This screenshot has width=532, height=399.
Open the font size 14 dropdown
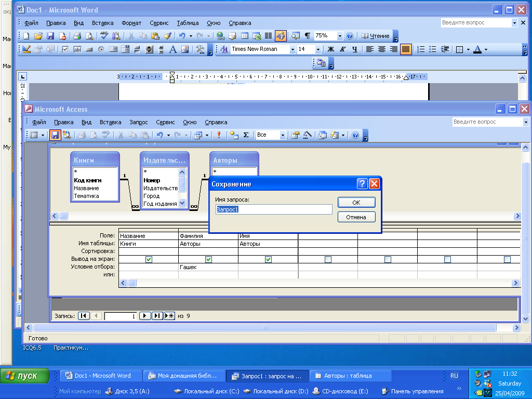click(x=318, y=49)
